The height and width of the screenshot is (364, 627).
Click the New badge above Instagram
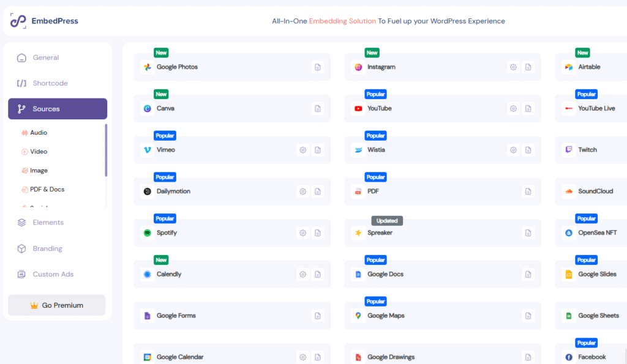[372, 53]
